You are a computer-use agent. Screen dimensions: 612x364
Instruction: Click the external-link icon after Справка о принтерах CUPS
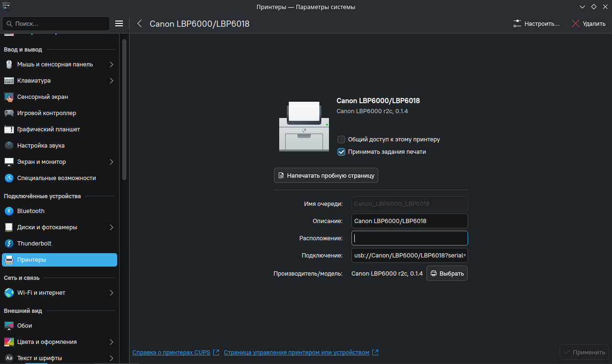coord(216,353)
